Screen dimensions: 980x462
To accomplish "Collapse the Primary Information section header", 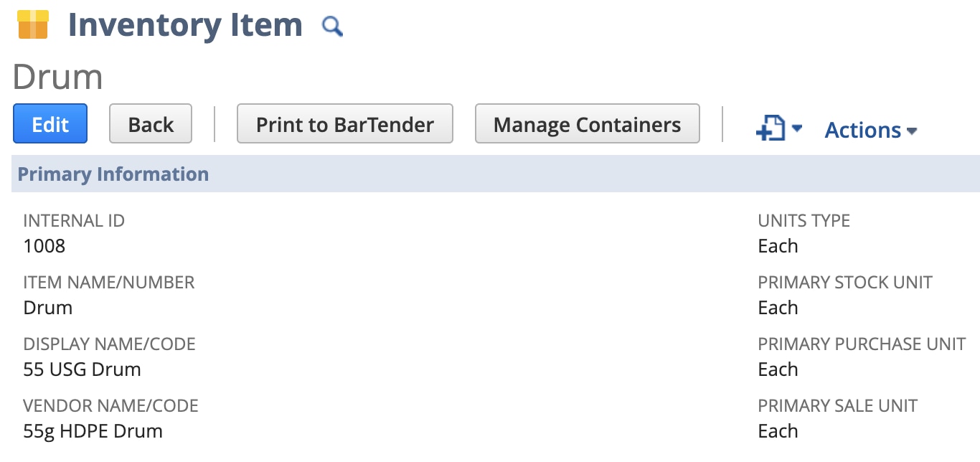I will coord(113,174).
